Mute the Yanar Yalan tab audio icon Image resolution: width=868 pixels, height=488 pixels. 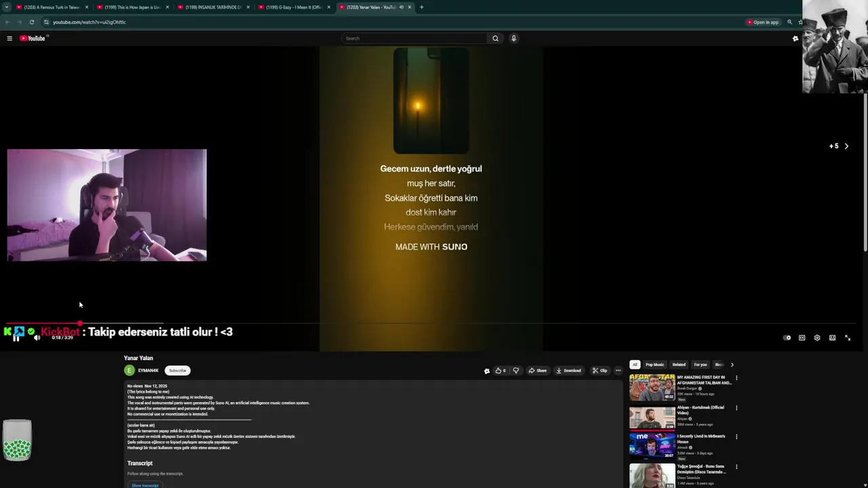pos(401,7)
